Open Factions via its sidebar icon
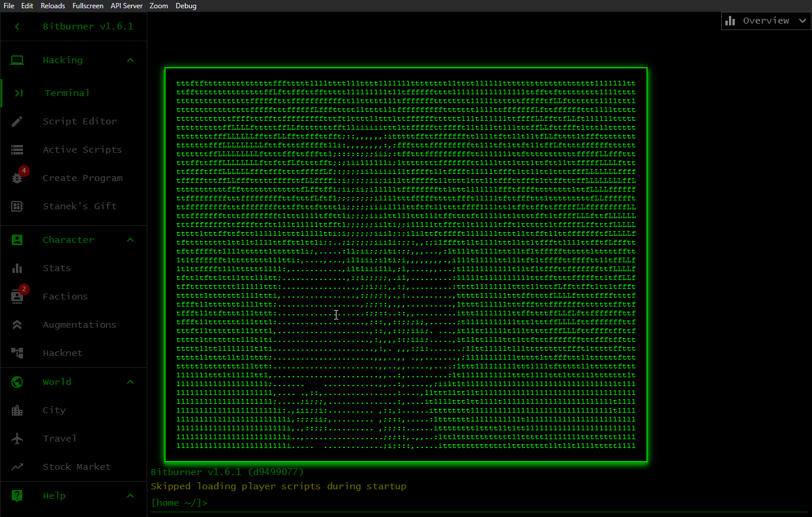 tap(17, 296)
